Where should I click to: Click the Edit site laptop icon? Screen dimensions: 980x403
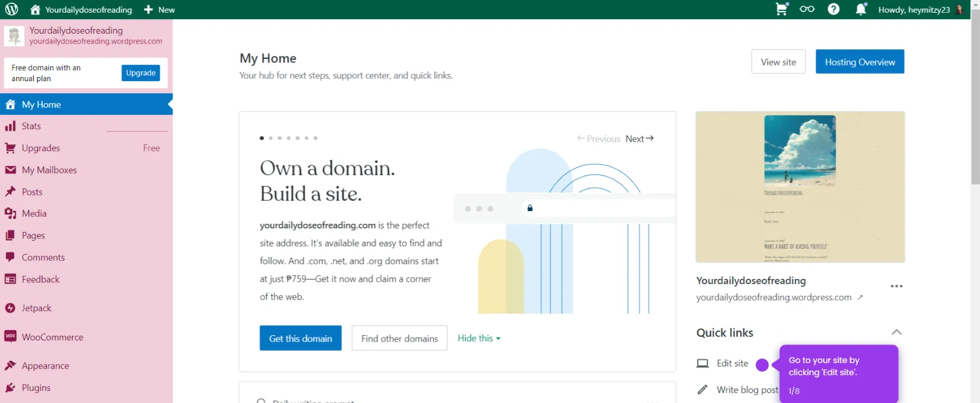(703, 364)
